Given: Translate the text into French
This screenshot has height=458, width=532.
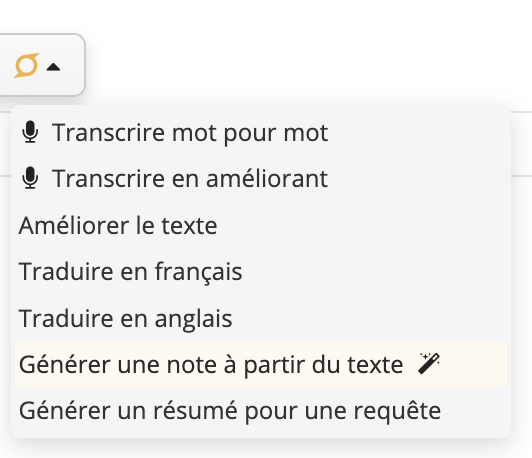Looking at the screenshot, I should pos(261,271).
